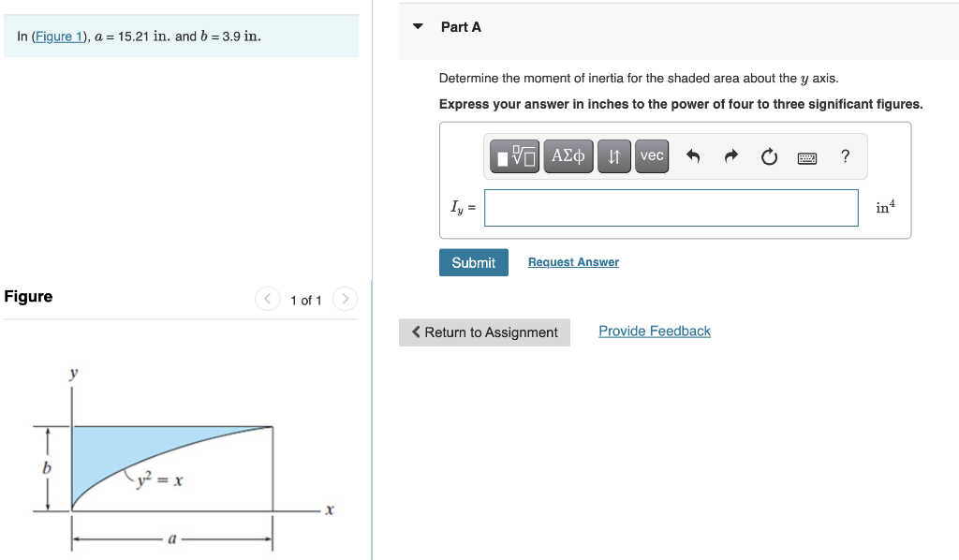This screenshot has height=560, width=959.
Task: Click the next figure chevron
Action: point(345,299)
